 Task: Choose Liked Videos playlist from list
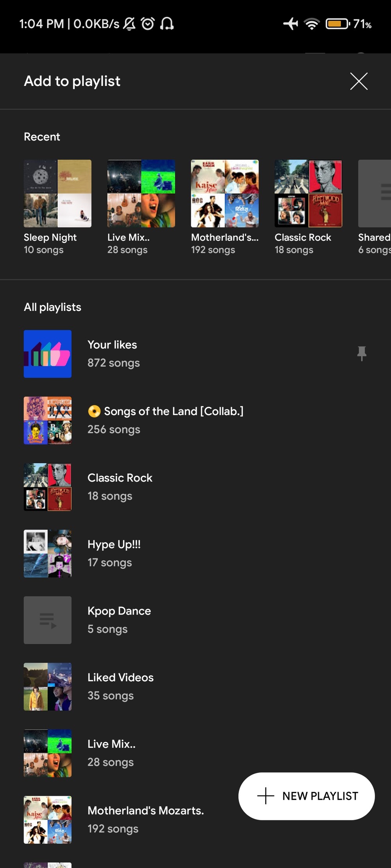(x=120, y=686)
